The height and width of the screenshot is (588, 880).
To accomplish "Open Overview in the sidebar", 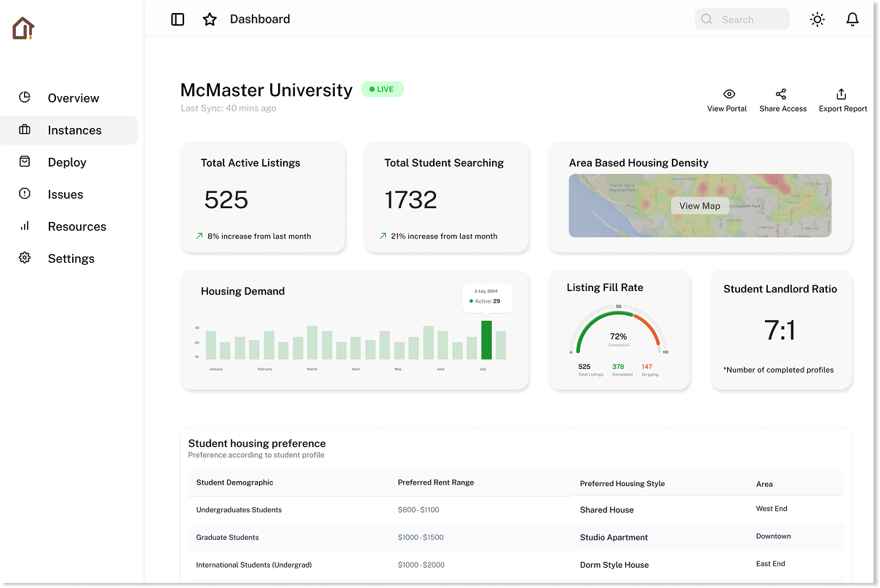I will point(73,98).
